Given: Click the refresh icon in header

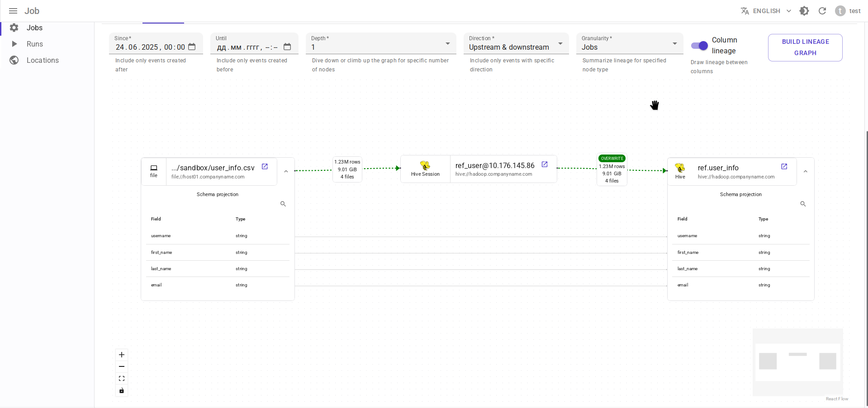Looking at the screenshot, I should tap(822, 11).
